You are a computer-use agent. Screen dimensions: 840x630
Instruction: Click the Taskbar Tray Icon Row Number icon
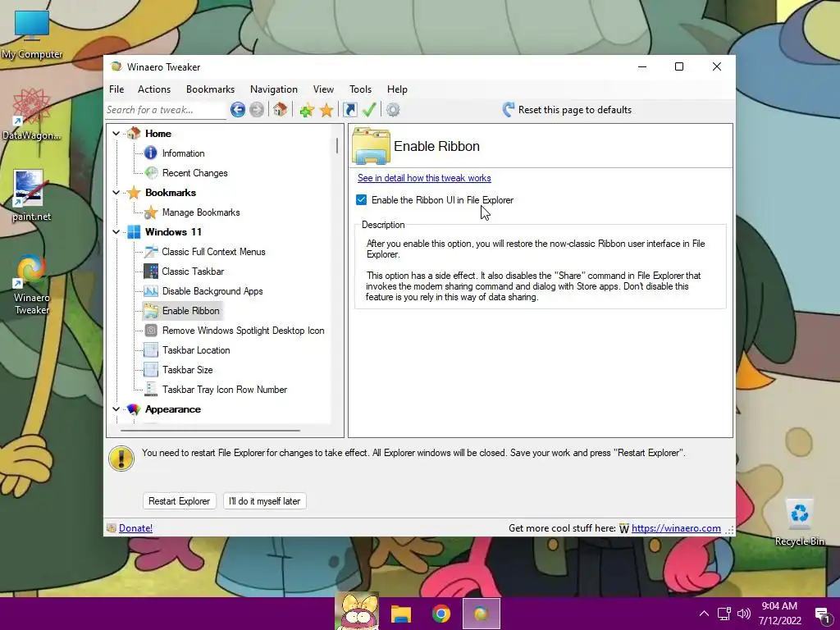pos(151,390)
